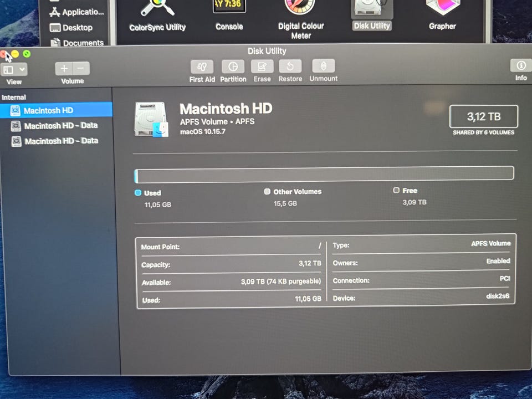Screen dimensions: 532x399
Task: Click the Internal sidebar section header
Action: 14,98
